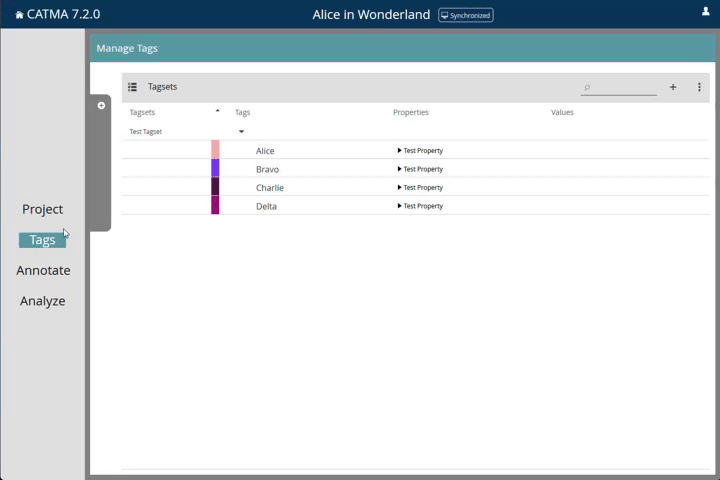
Task: Switch to the Analyze module
Action: (x=42, y=301)
